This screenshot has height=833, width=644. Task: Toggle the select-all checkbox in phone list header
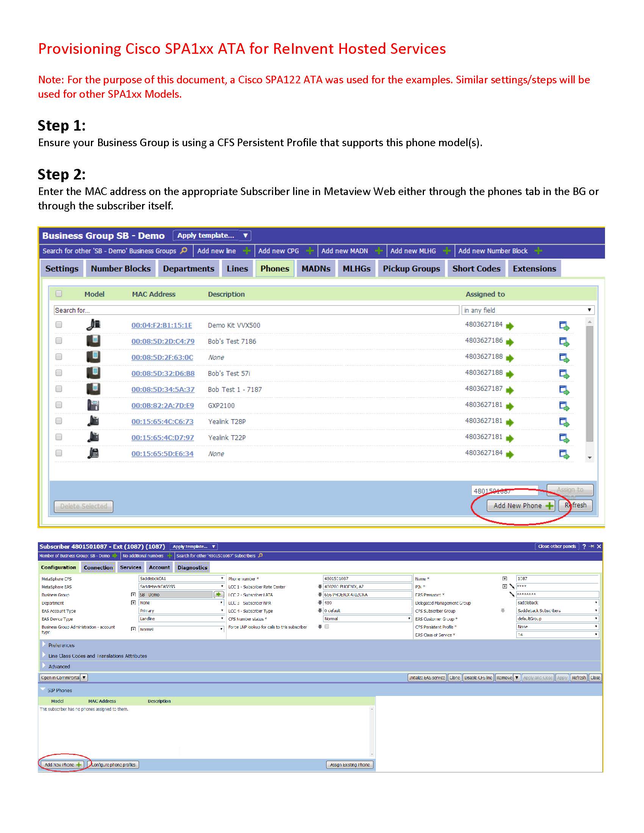tap(59, 295)
